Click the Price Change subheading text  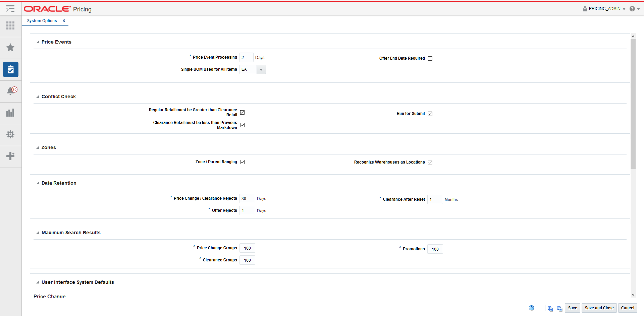pyautogui.click(x=50, y=296)
